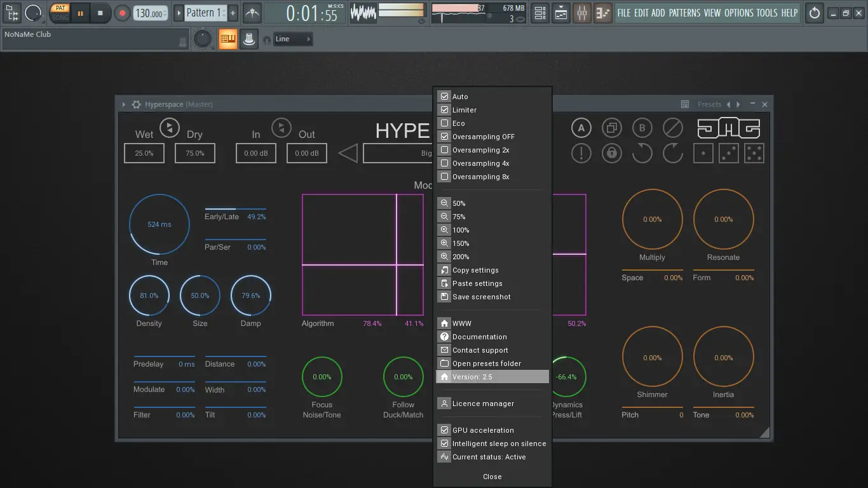Enable the Eco mode checkbox
The width and height of the screenshot is (868, 488).
click(x=445, y=123)
